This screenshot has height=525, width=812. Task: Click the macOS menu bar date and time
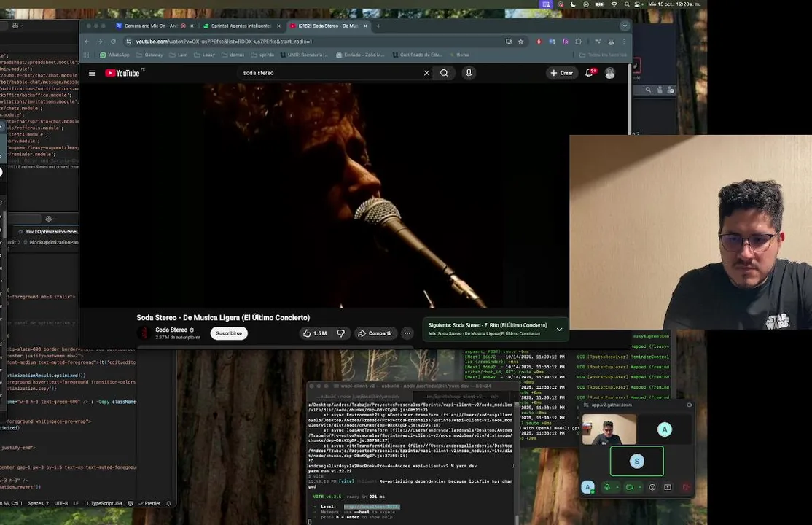(x=675, y=4)
